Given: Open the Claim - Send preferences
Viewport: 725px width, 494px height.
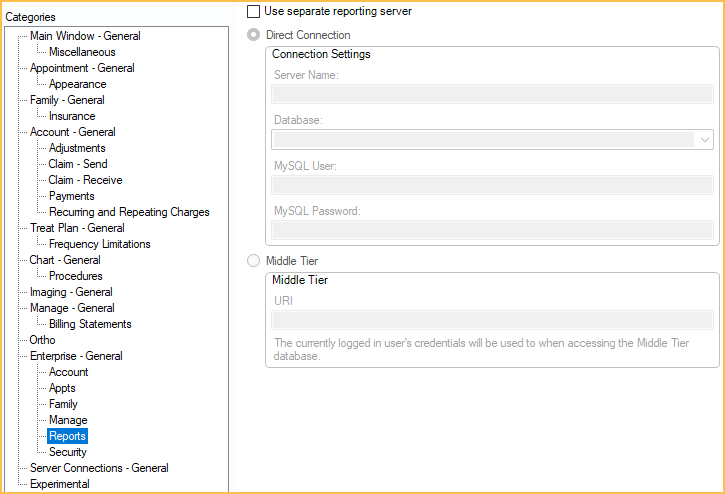Looking at the screenshot, I should tap(78, 164).
